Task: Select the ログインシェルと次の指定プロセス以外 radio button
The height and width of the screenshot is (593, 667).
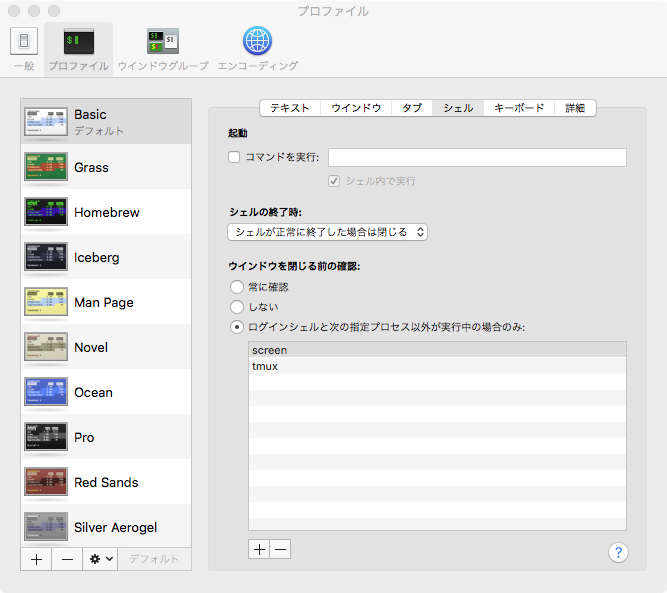Action: coord(237,327)
